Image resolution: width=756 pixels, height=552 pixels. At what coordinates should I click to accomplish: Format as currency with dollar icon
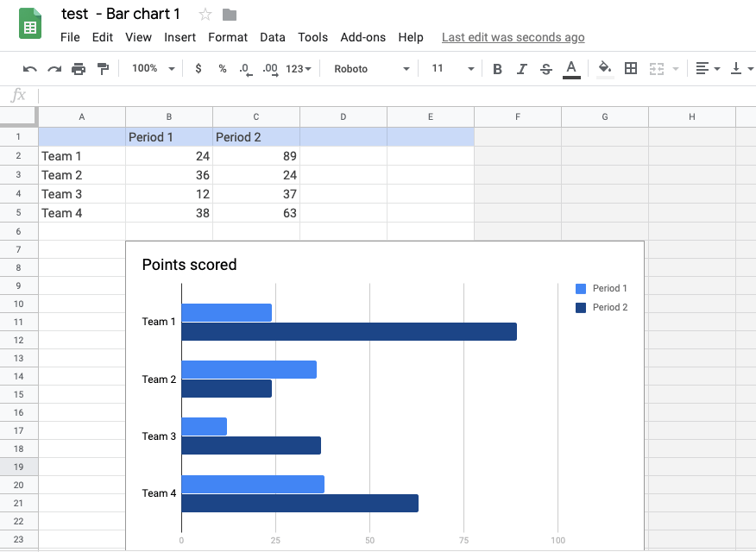tap(198, 69)
